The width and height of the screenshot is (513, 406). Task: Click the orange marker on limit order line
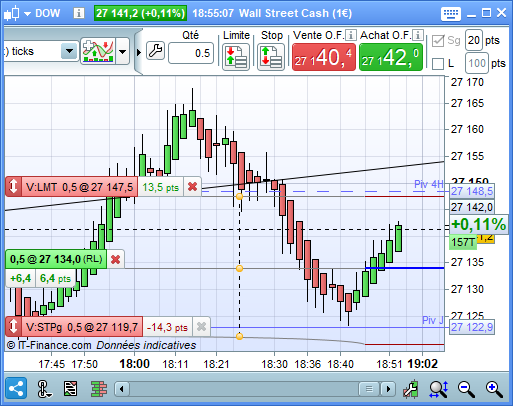[239, 196]
